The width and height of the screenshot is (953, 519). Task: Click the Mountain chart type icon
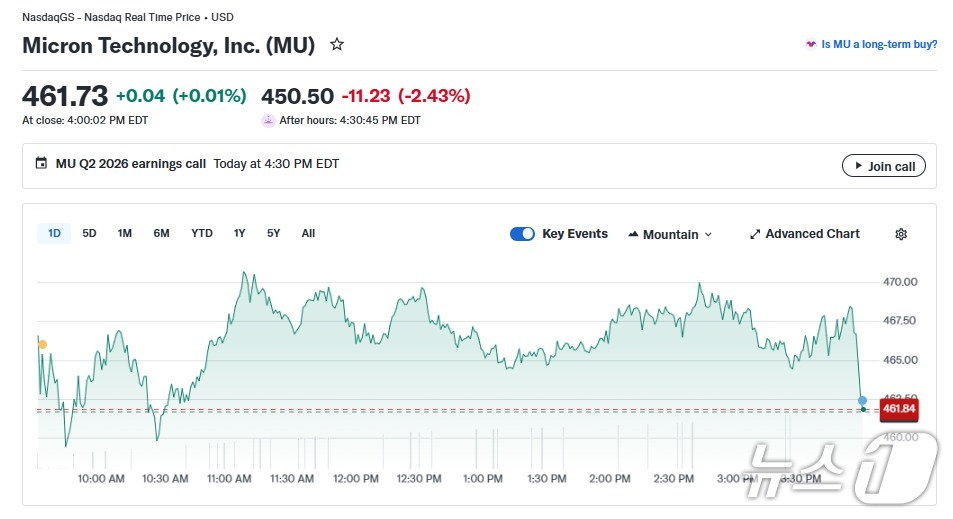(x=633, y=234)
